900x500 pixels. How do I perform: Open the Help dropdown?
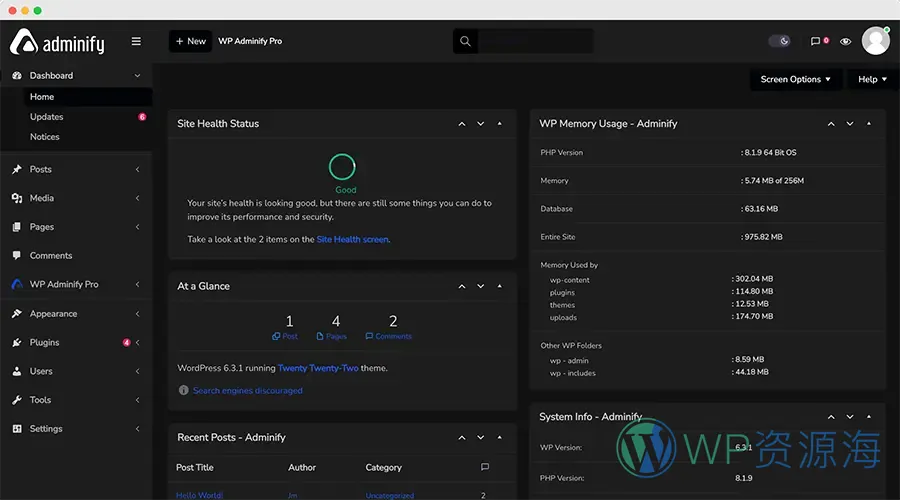click(x=872, y=79)
